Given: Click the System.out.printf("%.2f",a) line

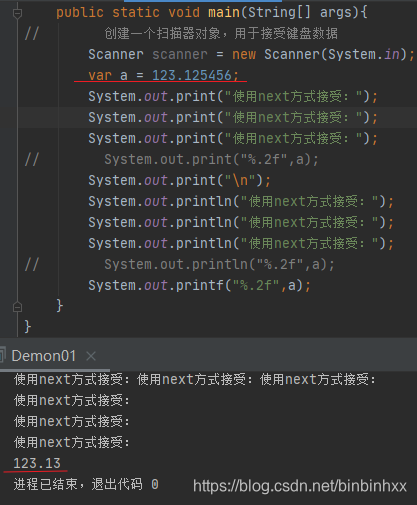Looking at the screenshot, I should click(x=199, y=285).
